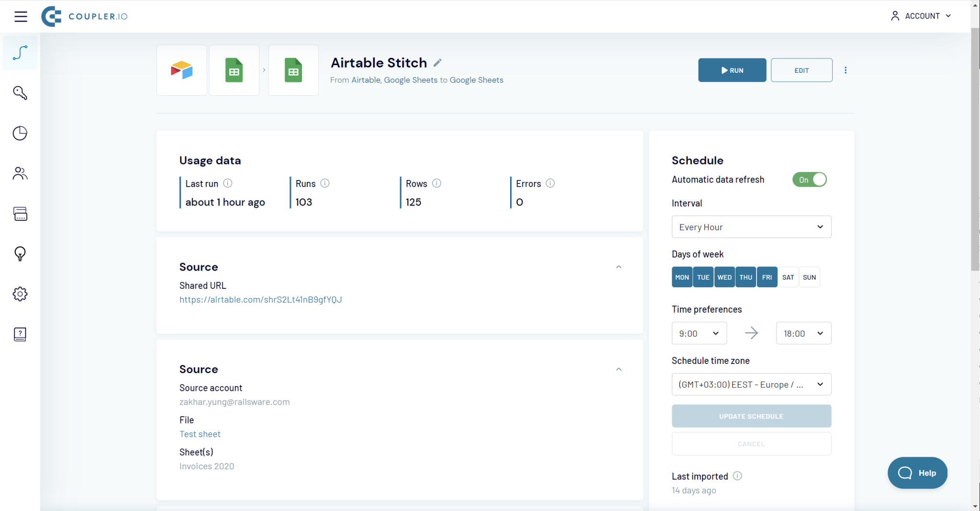The width and height of the screenshot is (980, 511).
Task: Open the hamburger navigation menu
Action: pos(21,16)
